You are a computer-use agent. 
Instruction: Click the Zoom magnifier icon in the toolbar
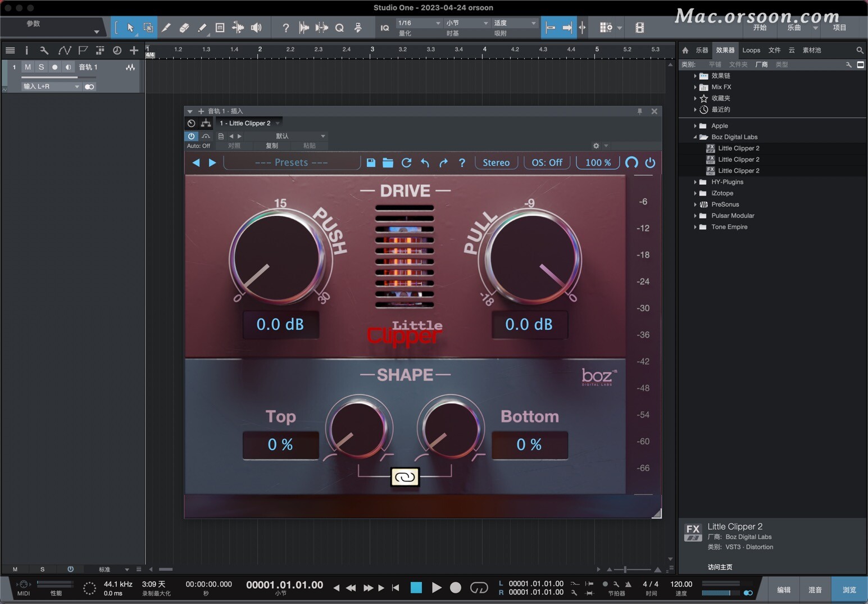(x=339, y=28)
